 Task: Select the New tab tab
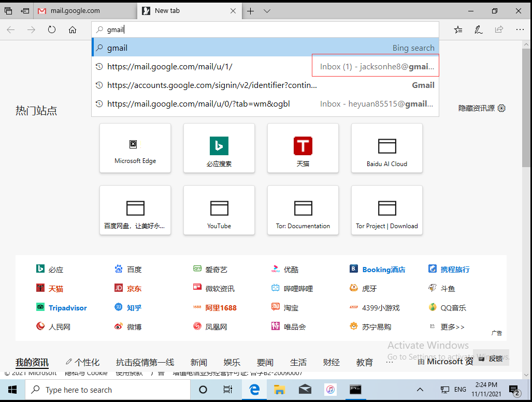189,11
